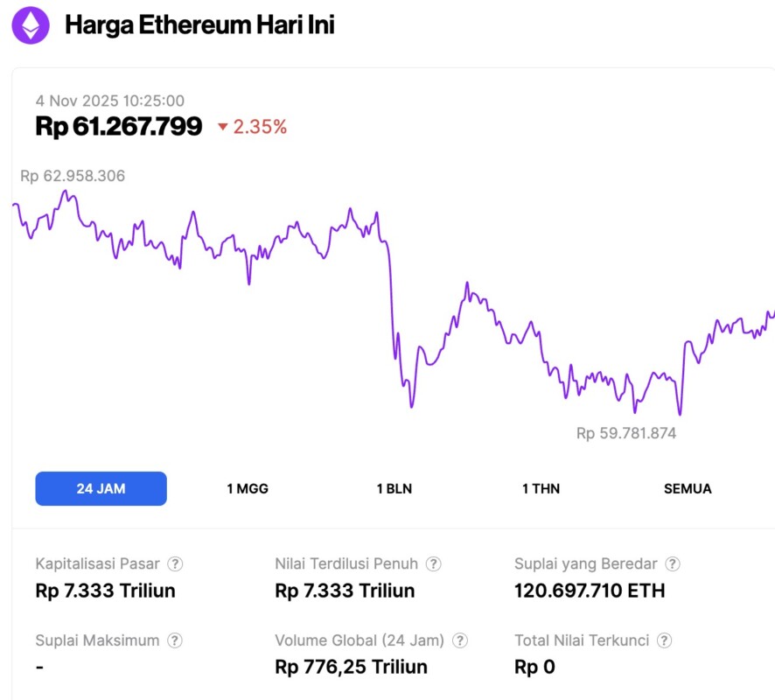The width and height of the screenshot is (775, 700).
Task: Click the 120.697.710 ETH supply value
Action: [x=589, y=591]
